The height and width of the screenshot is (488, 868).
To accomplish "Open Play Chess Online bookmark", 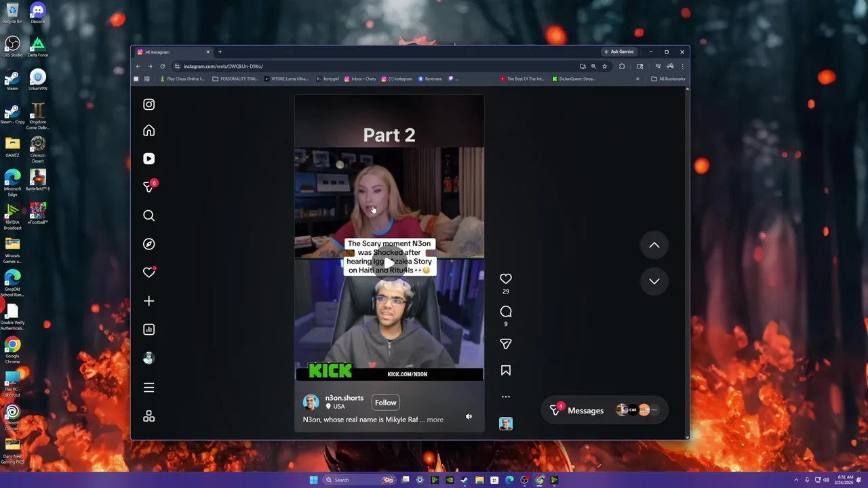I will tap(182, 79).
